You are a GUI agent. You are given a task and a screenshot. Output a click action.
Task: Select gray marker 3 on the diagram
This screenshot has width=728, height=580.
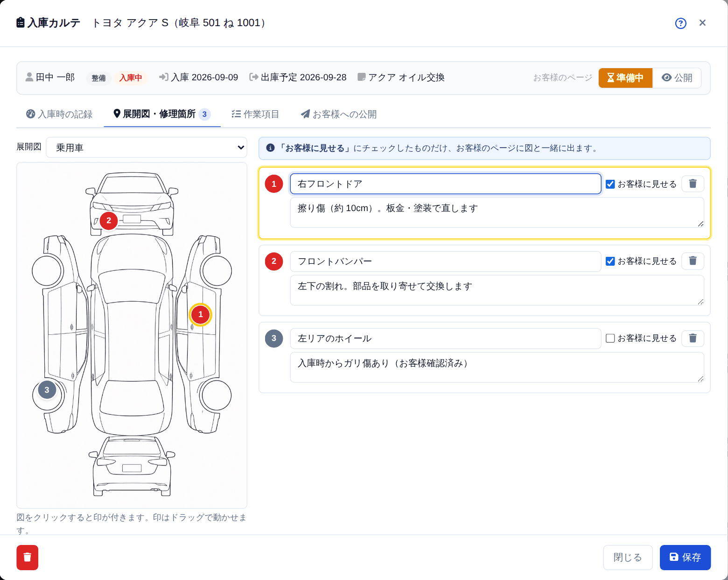pyautogui.click(x=47, y=390)
